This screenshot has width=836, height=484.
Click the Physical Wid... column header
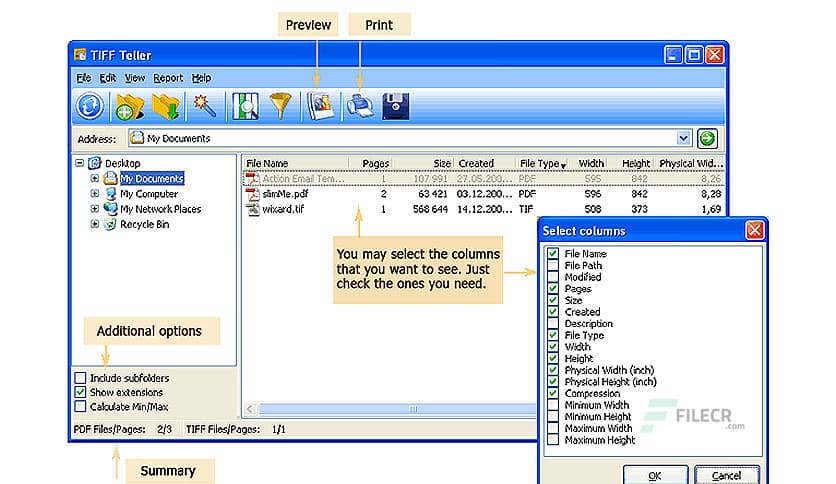[690, 163]
